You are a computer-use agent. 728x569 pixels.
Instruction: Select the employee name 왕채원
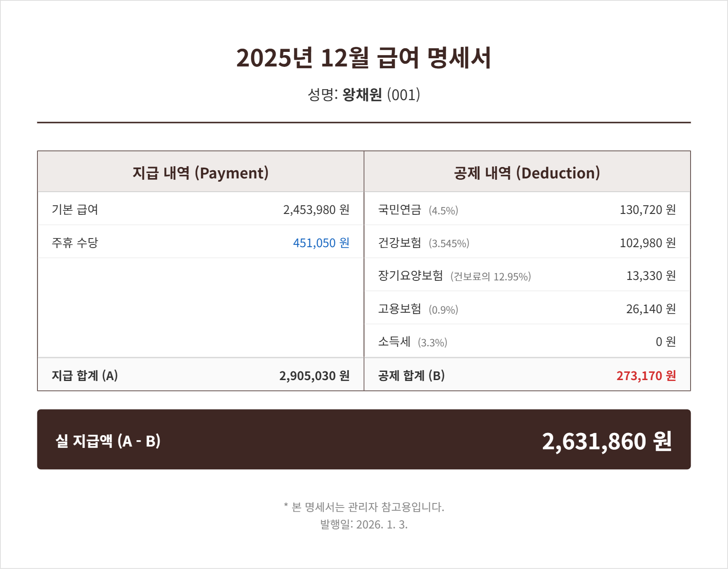pyautogui.click(x=362, y=95)
